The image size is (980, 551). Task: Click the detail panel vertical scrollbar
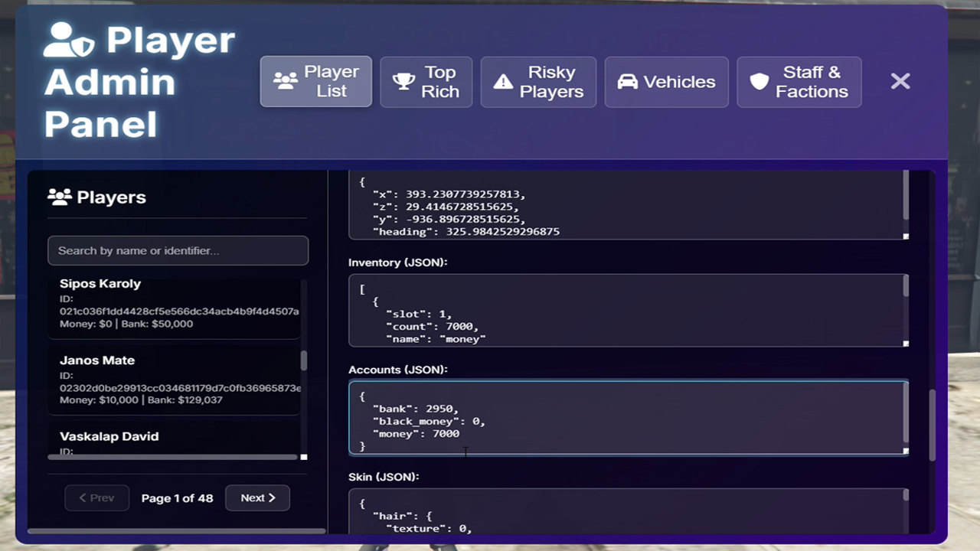tap(932, 425)
